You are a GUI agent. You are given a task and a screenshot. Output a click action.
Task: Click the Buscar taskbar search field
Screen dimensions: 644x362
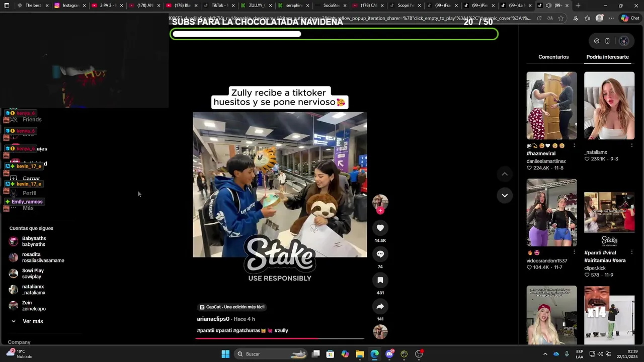(x=272, y=354)
